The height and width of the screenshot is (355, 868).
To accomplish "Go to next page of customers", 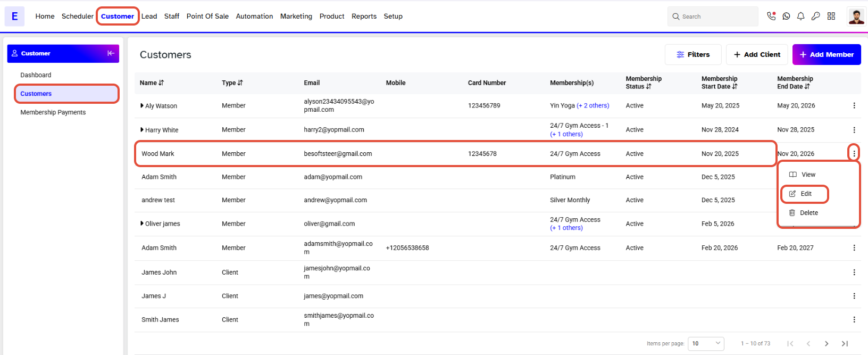I will [827, 343].
